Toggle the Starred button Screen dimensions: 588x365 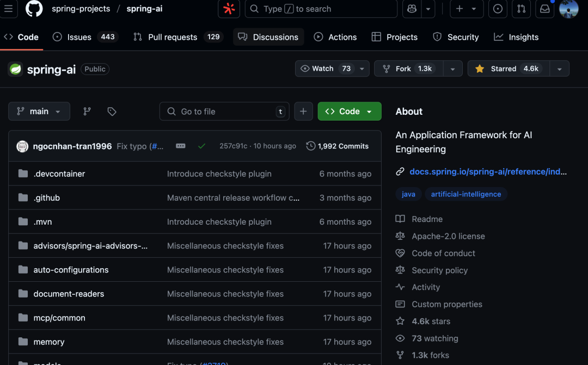[509, 69]
